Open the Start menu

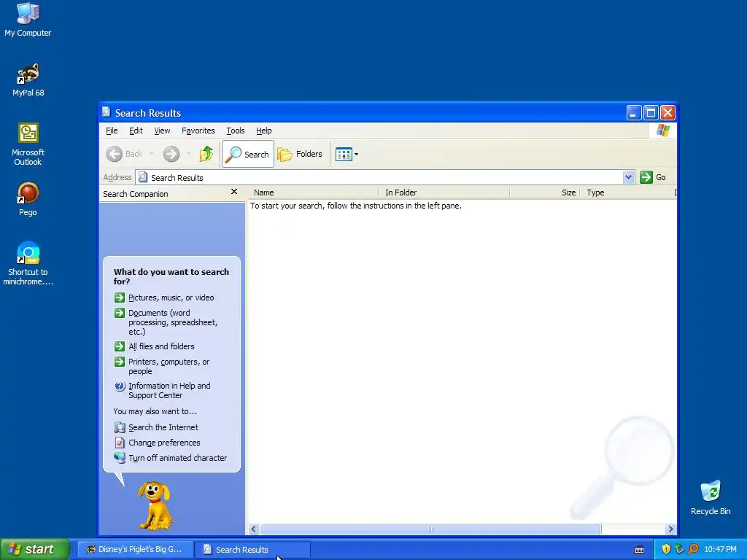(35, 549)
